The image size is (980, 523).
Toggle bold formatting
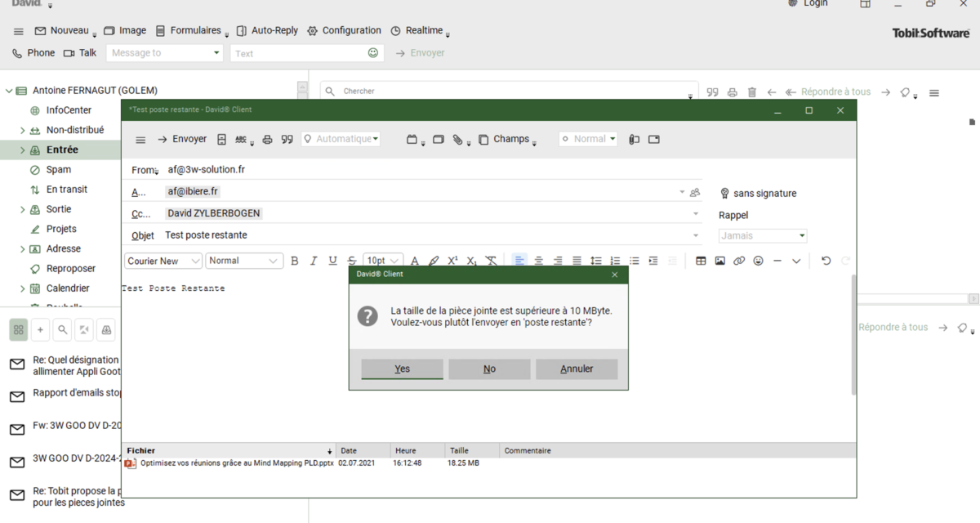pyautogui.click(x=295, y=261)
